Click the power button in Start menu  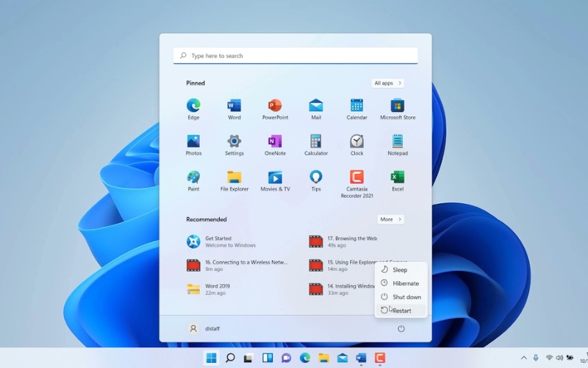point(401,329)
